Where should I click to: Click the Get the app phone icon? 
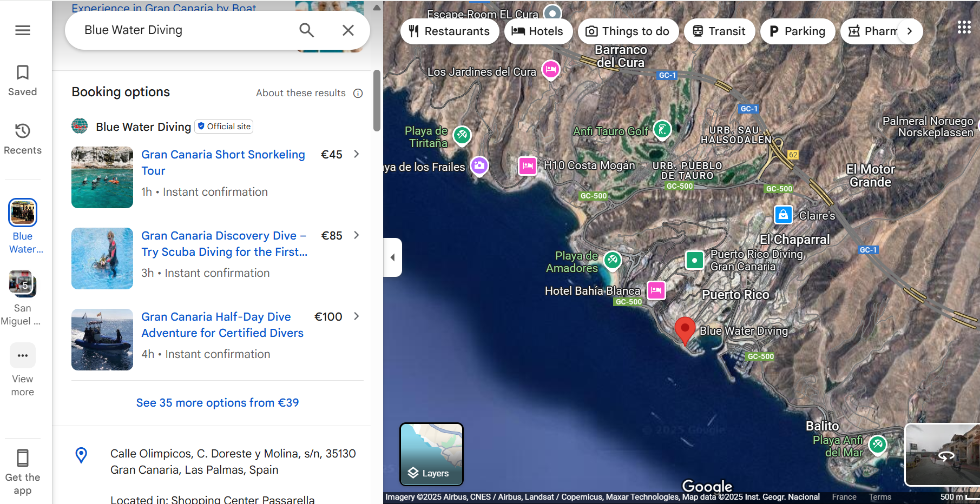pos(23,458)
